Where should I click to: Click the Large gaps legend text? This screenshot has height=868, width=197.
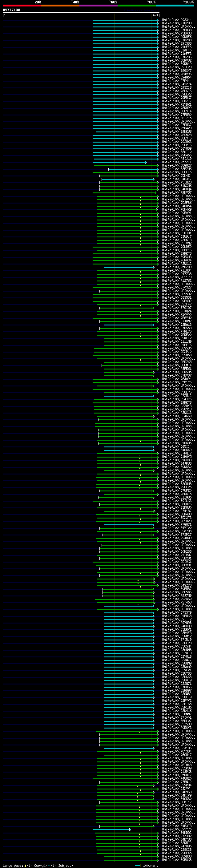[x=38, y=865]
